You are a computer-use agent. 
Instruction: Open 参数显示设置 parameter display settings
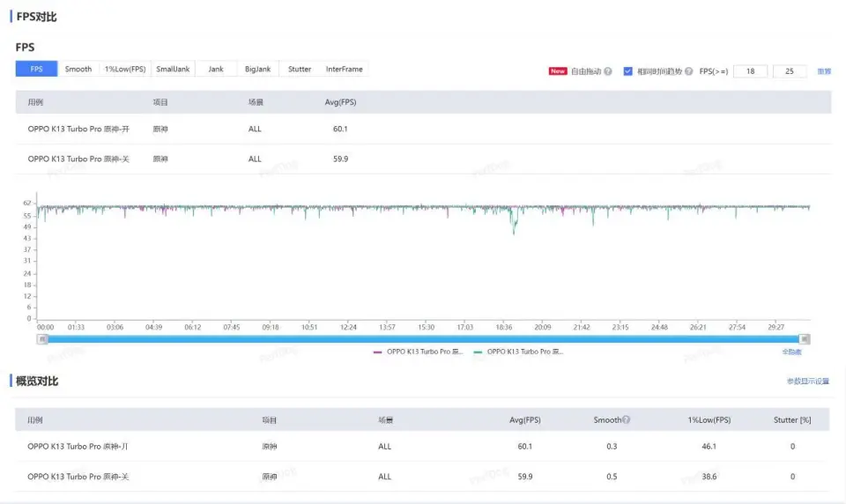[x=807, y=382]
